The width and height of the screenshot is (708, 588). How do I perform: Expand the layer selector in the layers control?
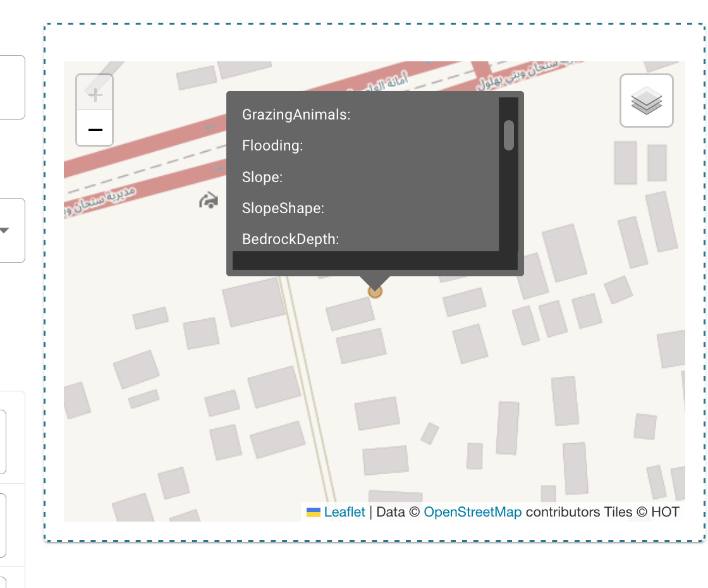(x=647, y=101)
